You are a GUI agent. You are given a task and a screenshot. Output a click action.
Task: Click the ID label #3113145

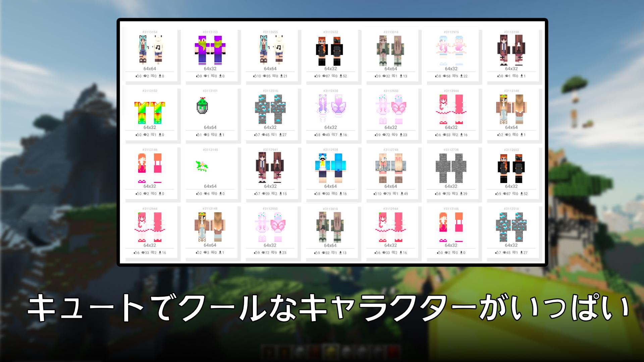(210, 150)
